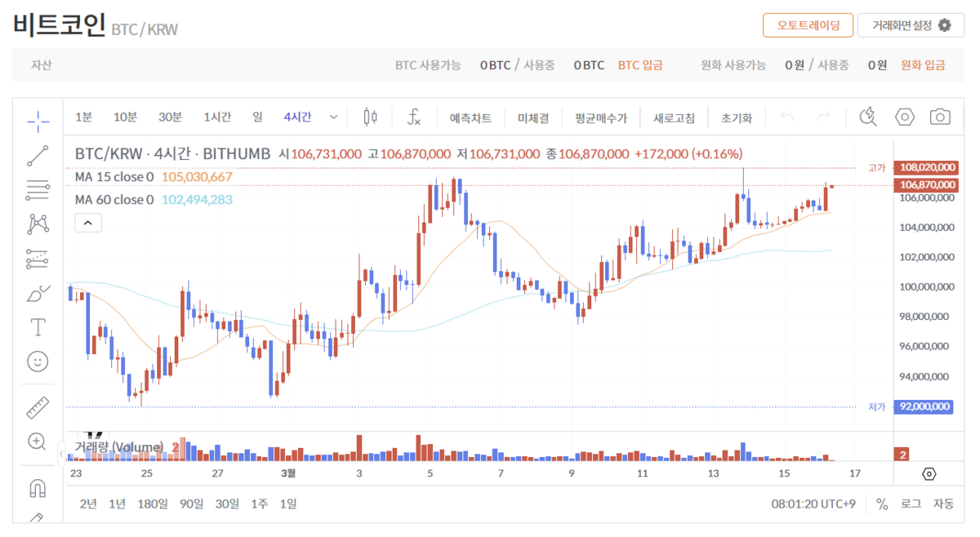The height and width of the screenshot is (537, 980).
Task: Click the 오토트레이딩 button
Action: pos(808,25)
